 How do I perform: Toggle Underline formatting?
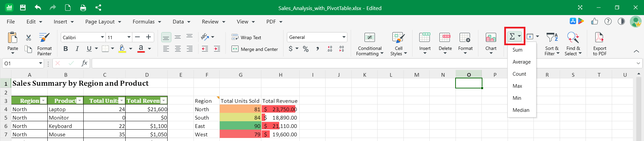pyautogui.click(x=89, y=49)
